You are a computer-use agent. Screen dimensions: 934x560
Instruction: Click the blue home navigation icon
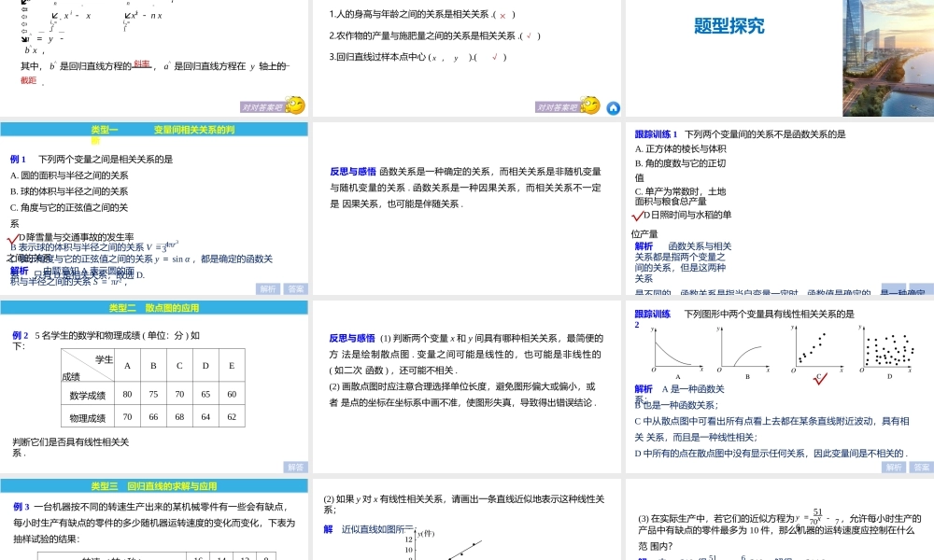point(612,108)
